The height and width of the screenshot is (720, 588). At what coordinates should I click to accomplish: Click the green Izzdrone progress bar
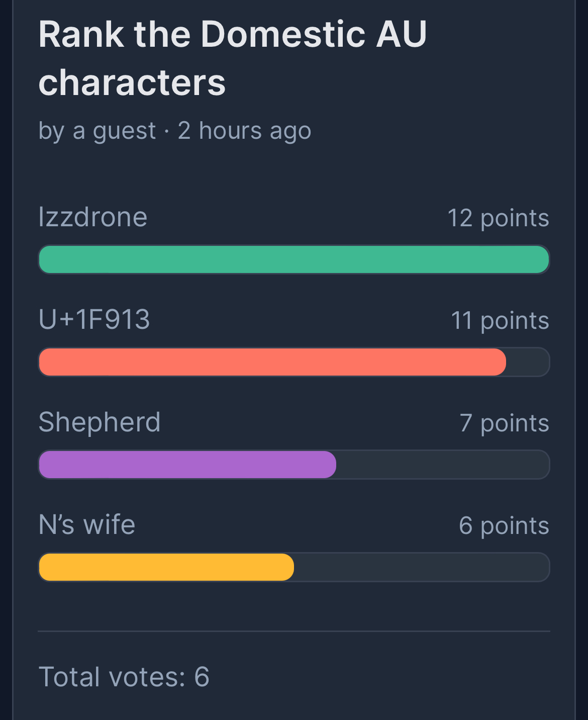(x=293, y=259)
